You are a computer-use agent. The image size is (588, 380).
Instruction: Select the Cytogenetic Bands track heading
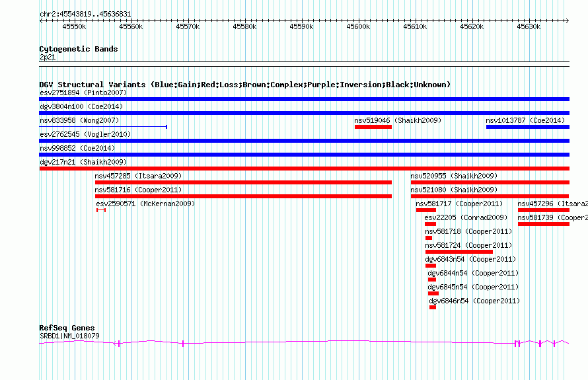[x=79, y=49]
